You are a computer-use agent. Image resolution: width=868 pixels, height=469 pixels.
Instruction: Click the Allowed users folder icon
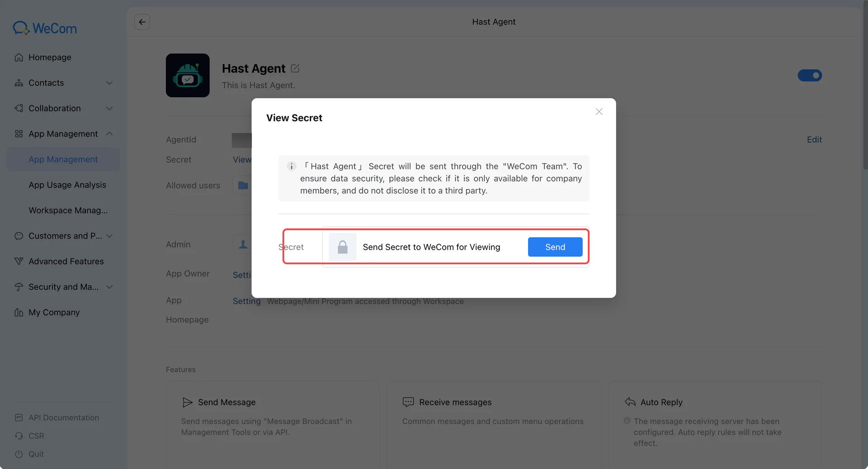[x=243, y=185]
